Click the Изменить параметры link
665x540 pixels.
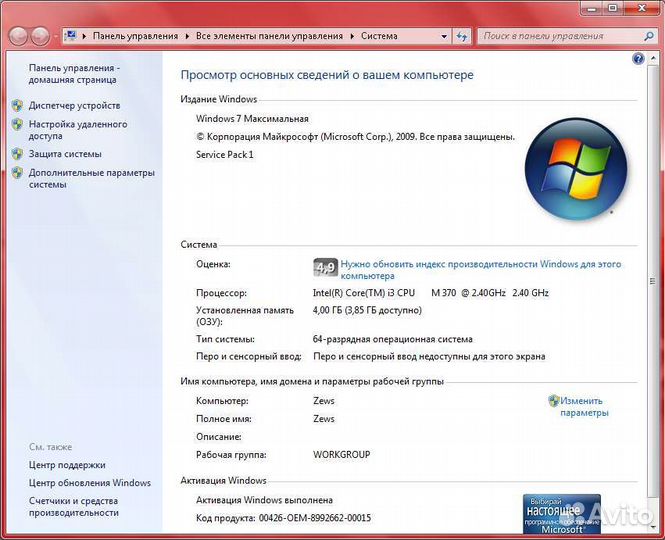coord(584,407)
